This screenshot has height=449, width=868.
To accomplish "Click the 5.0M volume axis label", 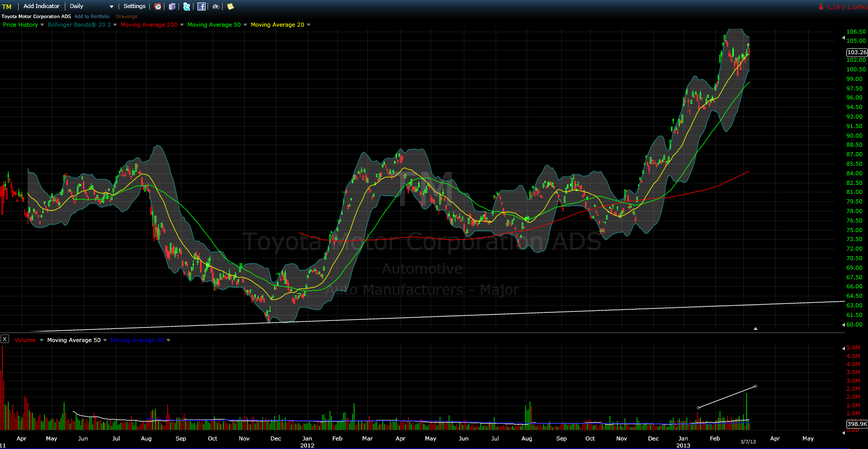I will click(853, 348).
